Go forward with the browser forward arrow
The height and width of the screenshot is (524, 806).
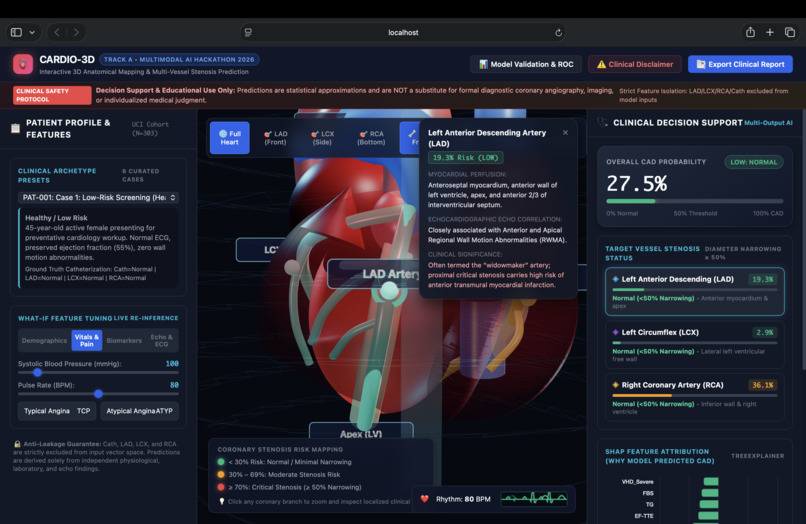(x=76, y=32)
